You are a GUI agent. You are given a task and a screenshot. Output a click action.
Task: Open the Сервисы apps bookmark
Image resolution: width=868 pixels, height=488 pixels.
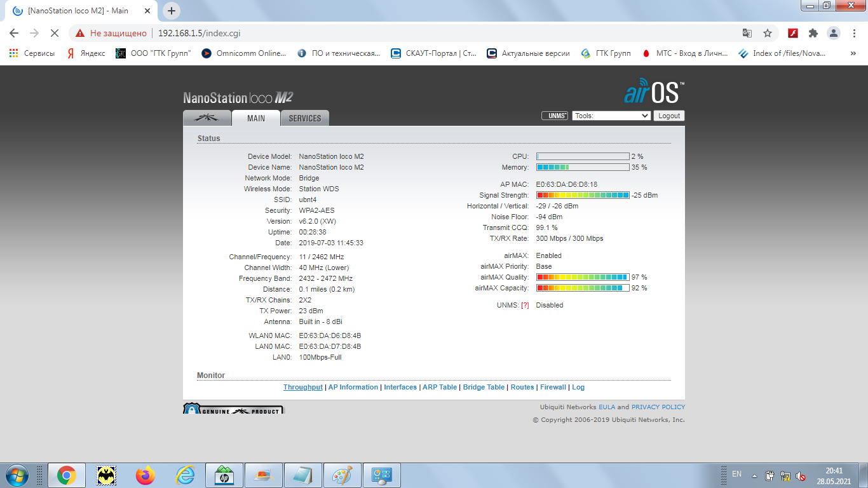coord(32,53)
